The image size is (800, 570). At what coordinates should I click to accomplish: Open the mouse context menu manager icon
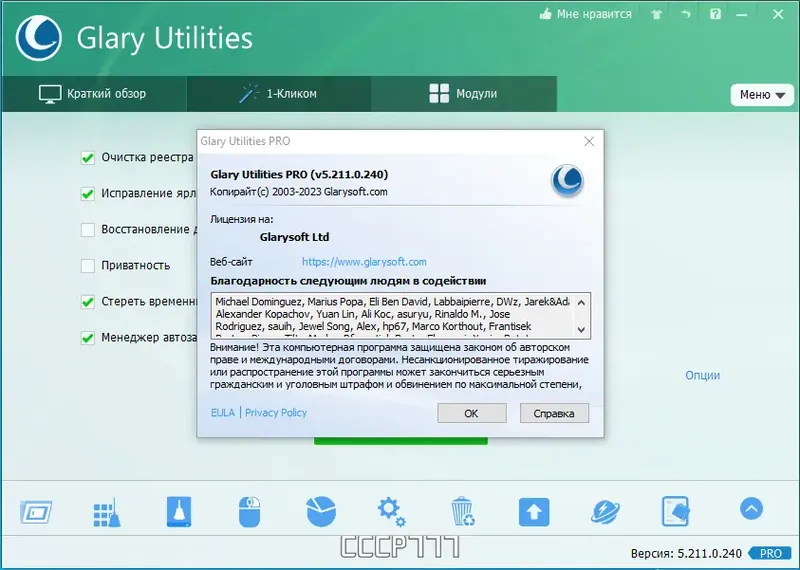coord(249,512)
